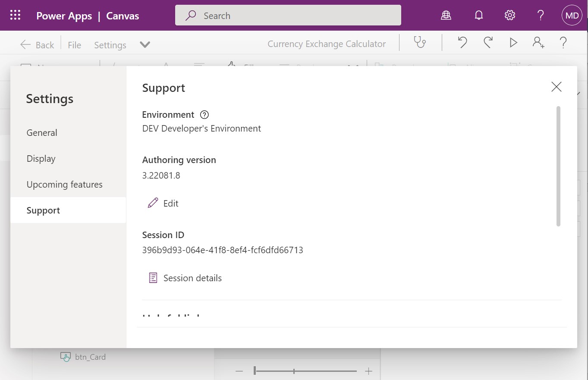Click the Support panel scrollbar

coord(558,166)
